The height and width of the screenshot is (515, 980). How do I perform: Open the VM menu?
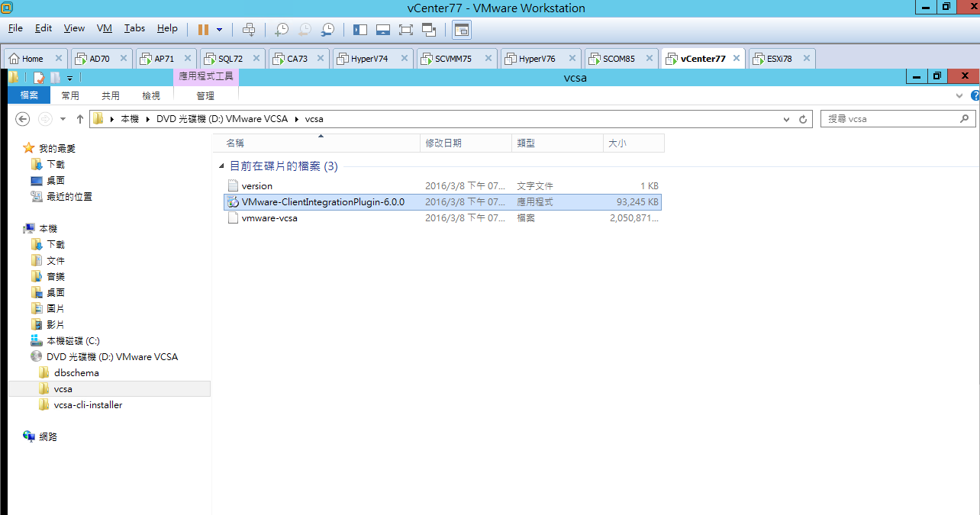105,28
